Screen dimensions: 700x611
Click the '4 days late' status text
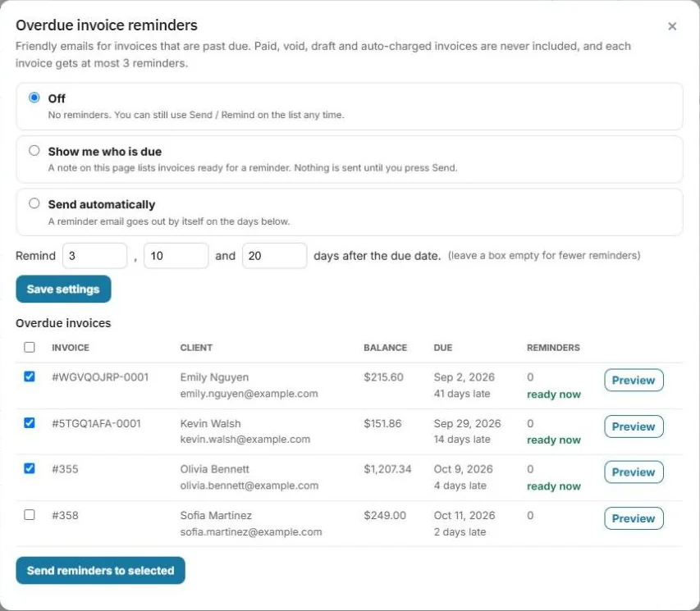point(460,486)
